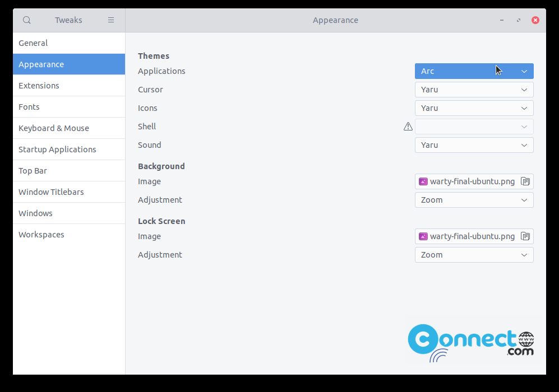Expand the Sound theme dropdown
Image resolution: width=559 pixels, height=392 pixels.
474,145
